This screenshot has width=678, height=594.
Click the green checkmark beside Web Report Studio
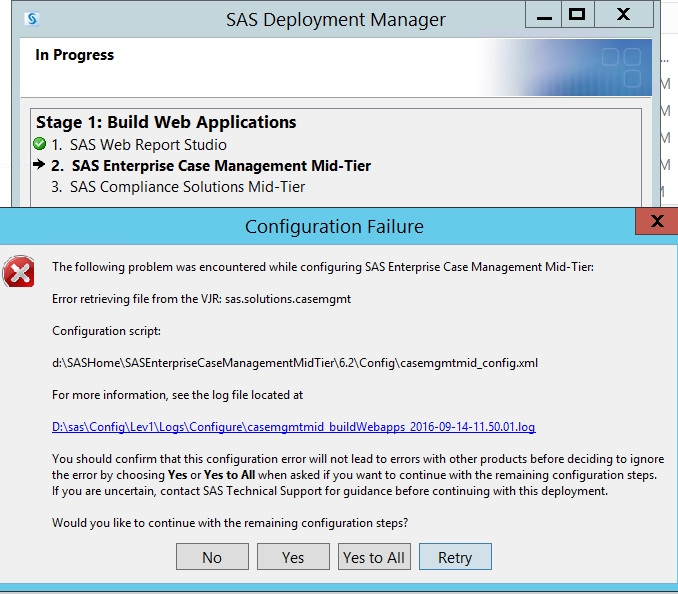tap(39, 145)
